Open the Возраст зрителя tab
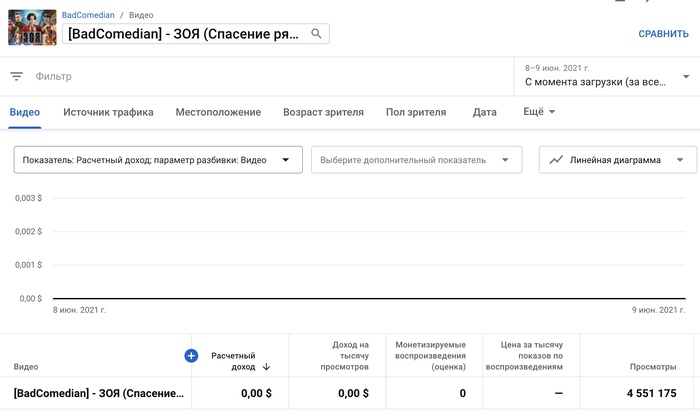Viewport: 700px width, 417px height. pos(323,112)
